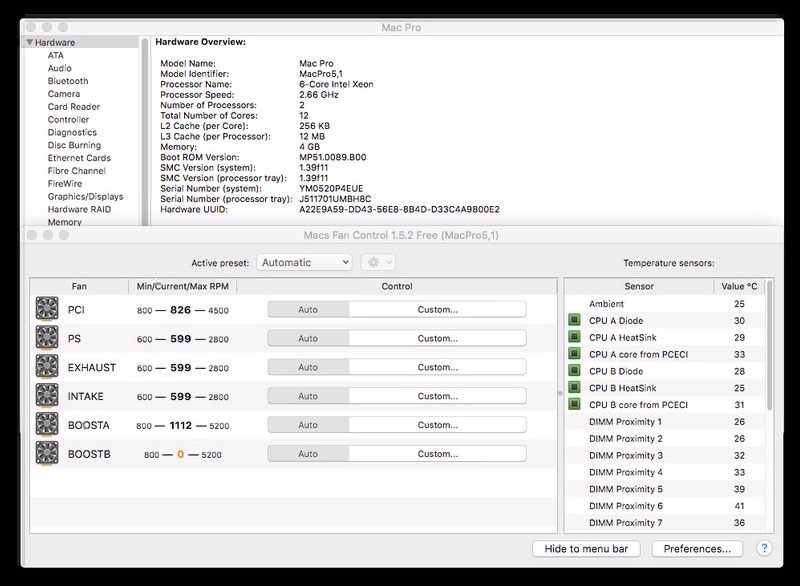Select the DIMM Proximity 6 sensor row
This screenshot has width=800, height=586.
665,505
